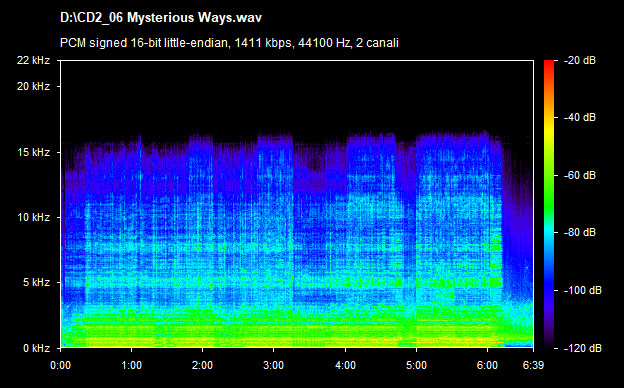Click the 5 kHz frequency axis label
Viewport: 624px width, 388px height.
(x=36, y=283)
